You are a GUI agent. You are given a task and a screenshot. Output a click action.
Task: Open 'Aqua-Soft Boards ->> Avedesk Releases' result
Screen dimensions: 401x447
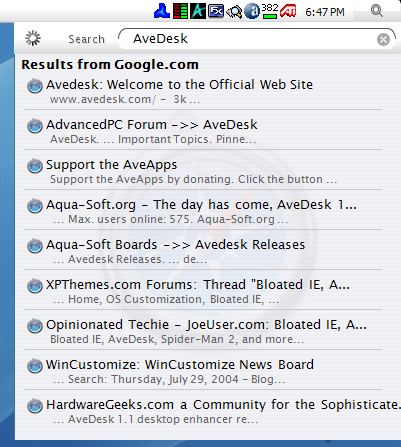[x=175, y=245]
